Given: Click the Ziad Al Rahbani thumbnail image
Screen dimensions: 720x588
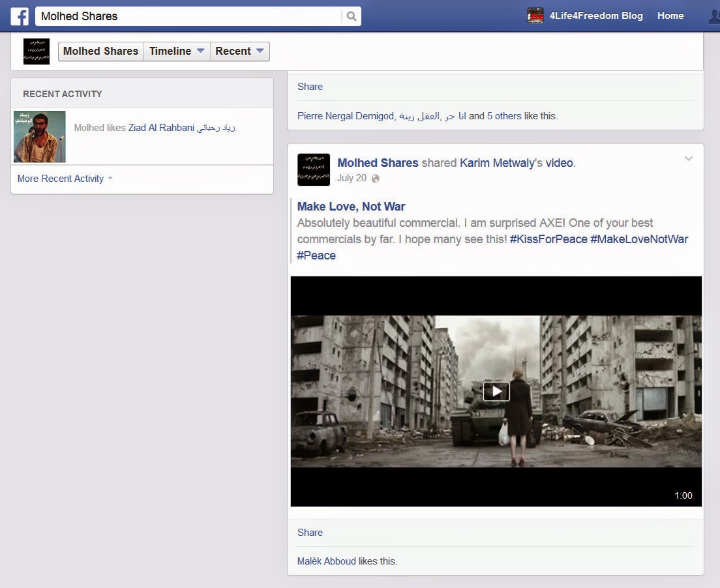Looking at the screenshot, I should [40, 136].
